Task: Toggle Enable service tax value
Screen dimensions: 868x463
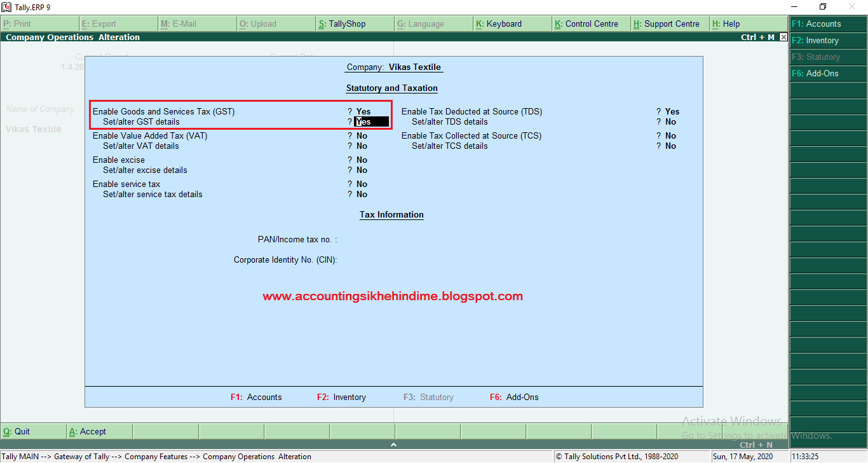Action: coord(362,184)
